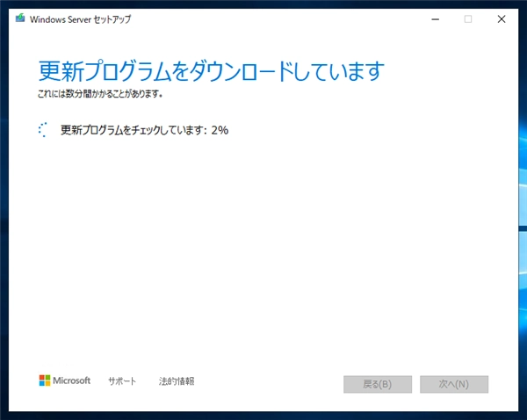The height and width of the screenshot is (420, 527).
Task: Click the 次へ(N) button
Action: point(454,384)
